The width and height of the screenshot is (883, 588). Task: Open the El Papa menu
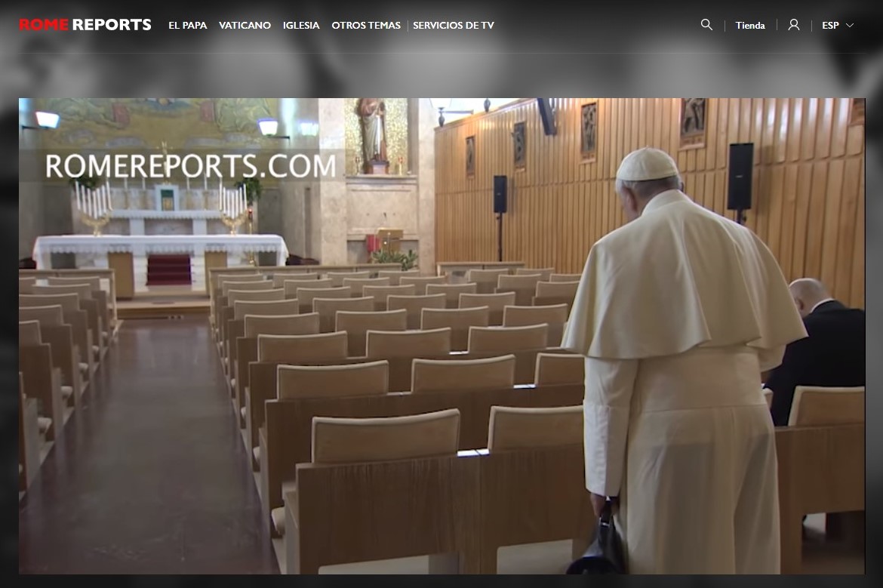point(187,26)
